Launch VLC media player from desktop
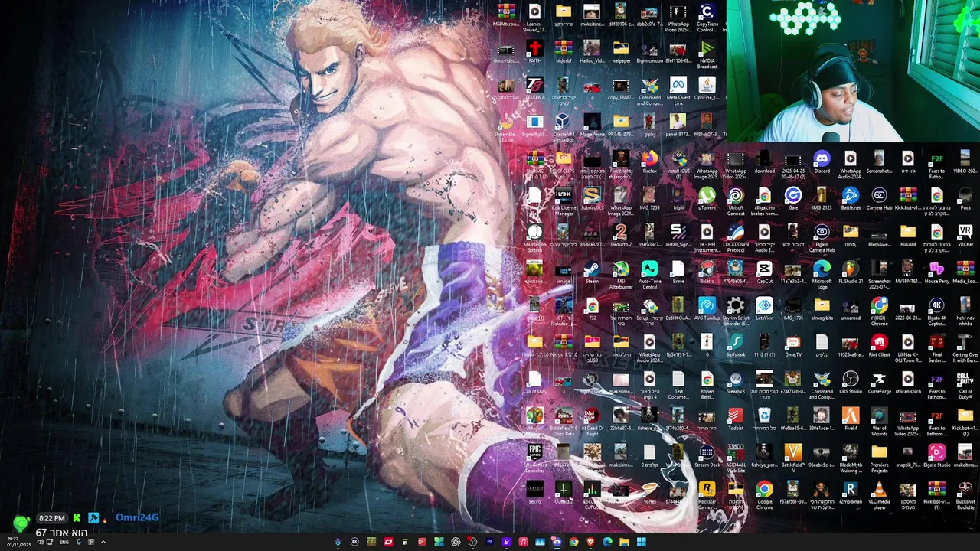Image resolution: width=980 pixels, height=551 pixels. [879, 495]
